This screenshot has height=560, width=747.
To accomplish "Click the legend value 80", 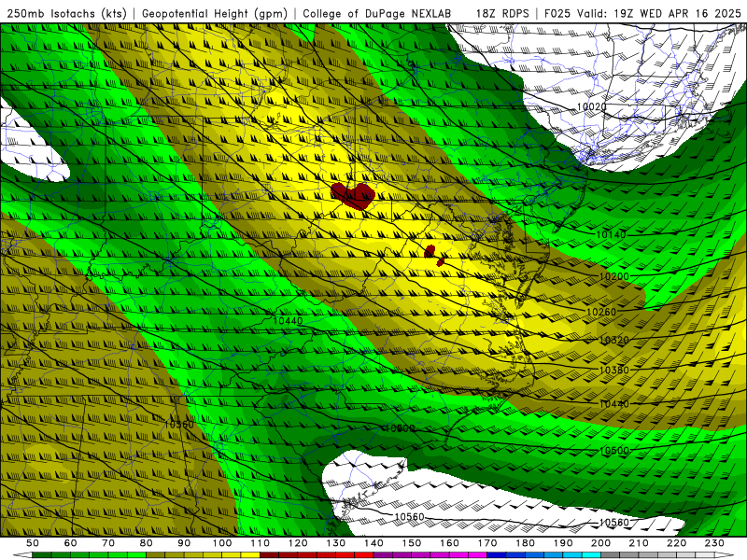I will [147, 543].
